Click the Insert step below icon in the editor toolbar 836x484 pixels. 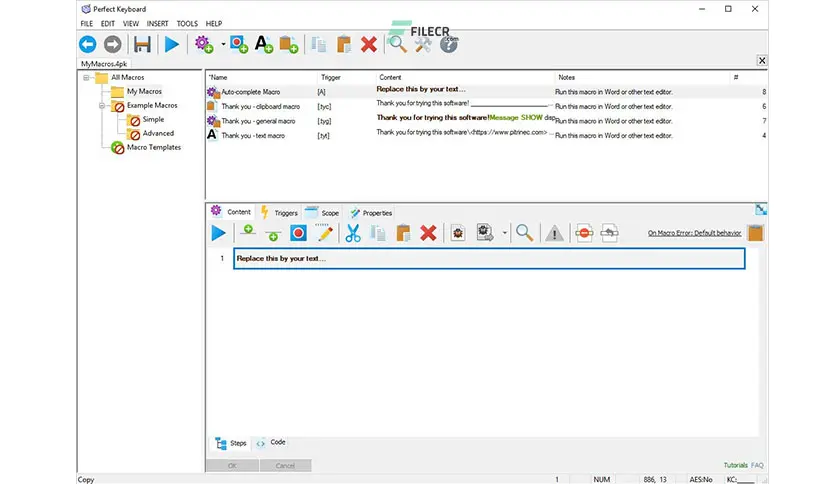click(273, 235)
